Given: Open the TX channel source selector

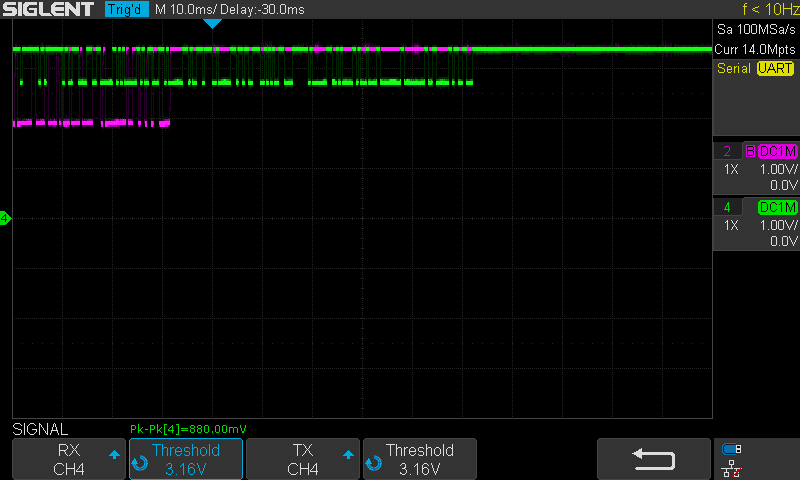Looking at the screenshot, I should (303, 459).
